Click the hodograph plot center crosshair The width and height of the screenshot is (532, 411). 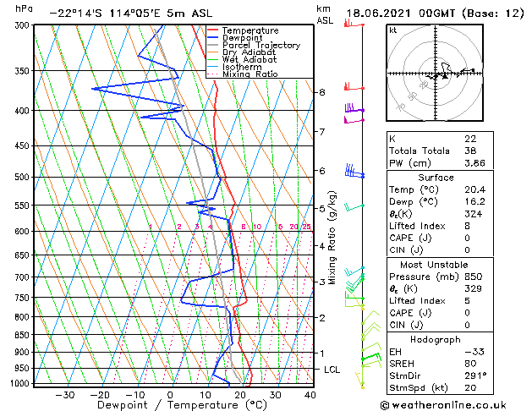(436, 74)
